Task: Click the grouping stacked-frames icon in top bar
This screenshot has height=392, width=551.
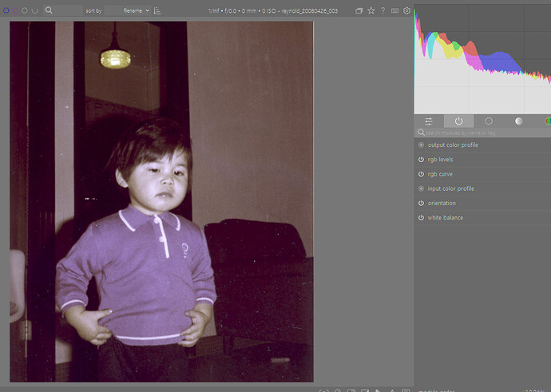Action: [359, 11]
